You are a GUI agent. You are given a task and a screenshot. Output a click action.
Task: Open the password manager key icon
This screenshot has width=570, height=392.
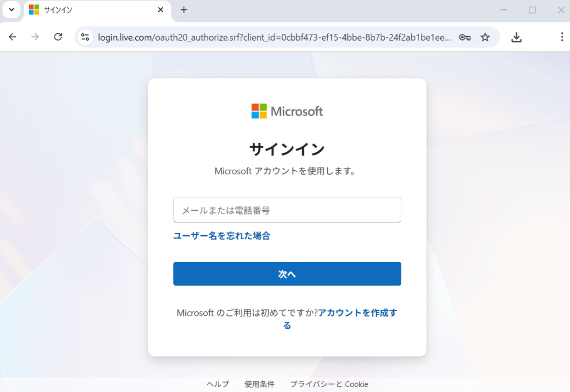pos(465,37)
